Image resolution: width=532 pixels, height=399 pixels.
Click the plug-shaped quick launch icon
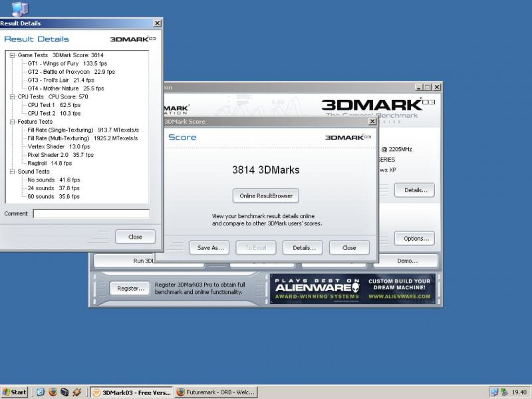pos(76,392)
